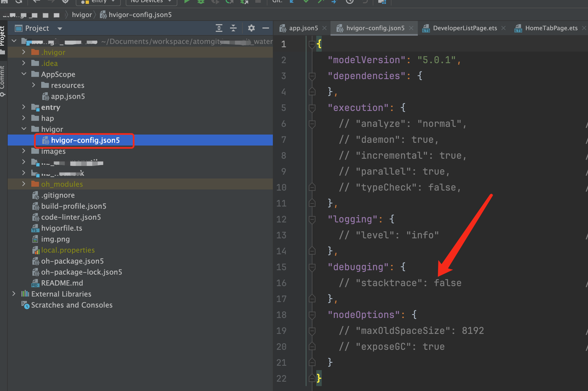Place cursor on "stacktrace": false comment
This screenshot has height=391, width=588.
point(400,283)
